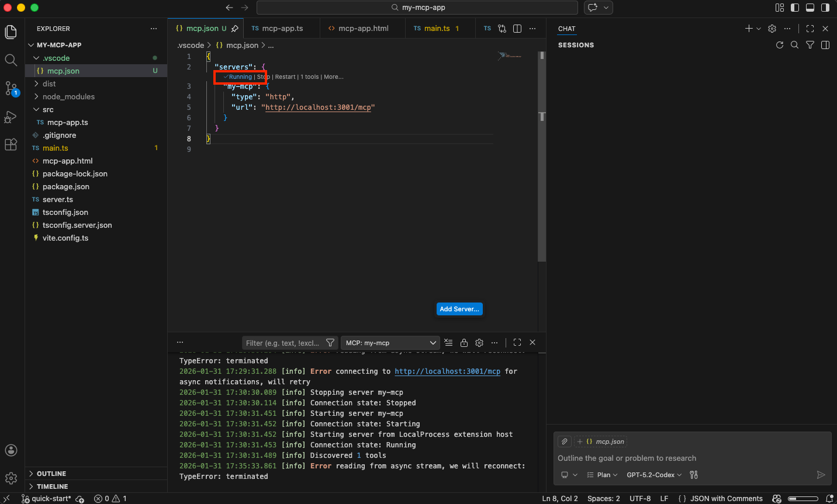Image resolution: width=837 pixels, height=504 pixels.
Task: Maximize the chat panel
Action: (x=810, y=28)
